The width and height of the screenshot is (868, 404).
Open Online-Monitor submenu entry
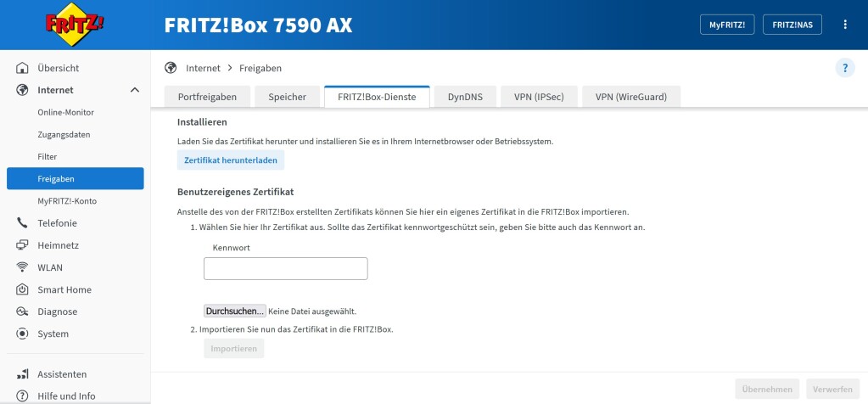point(66,112)
